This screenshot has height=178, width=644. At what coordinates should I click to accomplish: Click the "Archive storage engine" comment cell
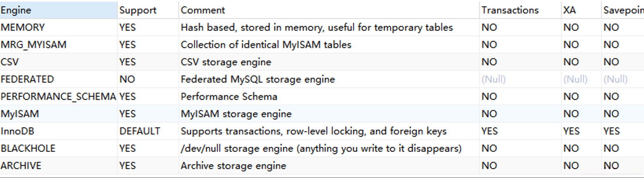(233, 166)
